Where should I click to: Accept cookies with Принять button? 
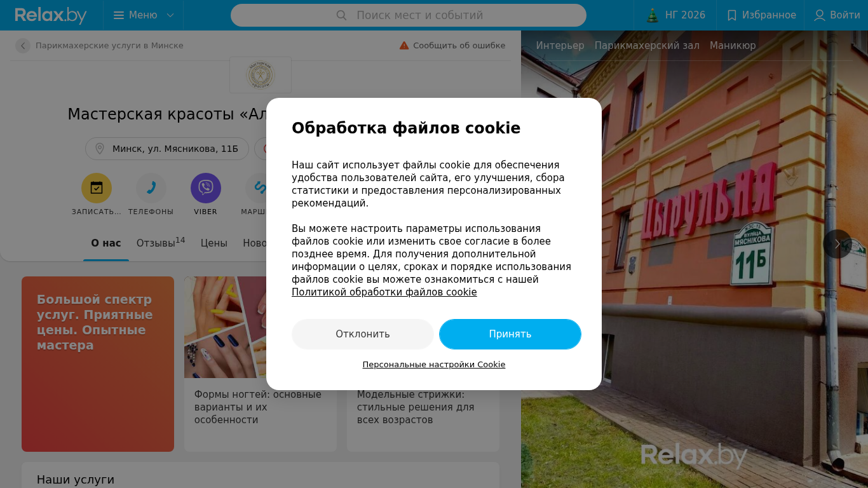(510, 334)
